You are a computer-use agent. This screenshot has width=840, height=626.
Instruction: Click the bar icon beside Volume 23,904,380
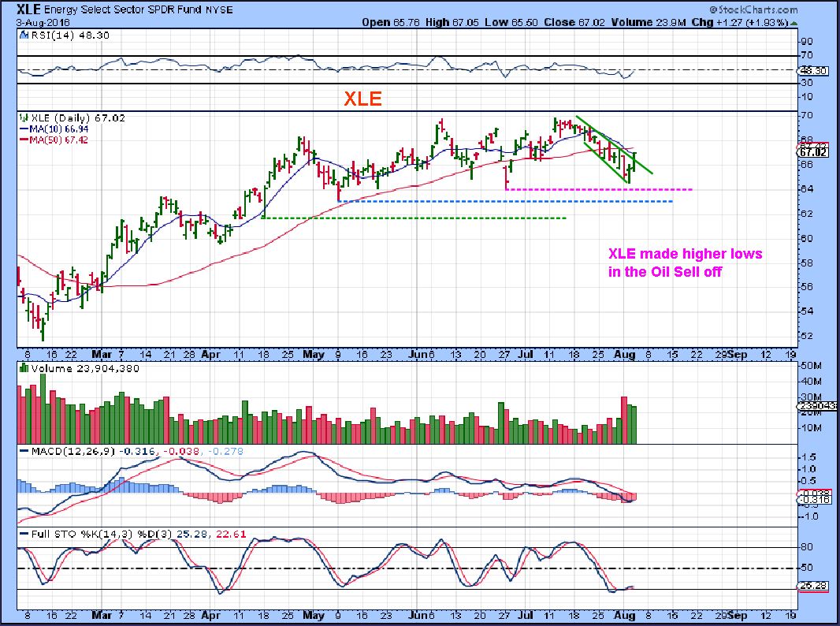click(24, 368)
